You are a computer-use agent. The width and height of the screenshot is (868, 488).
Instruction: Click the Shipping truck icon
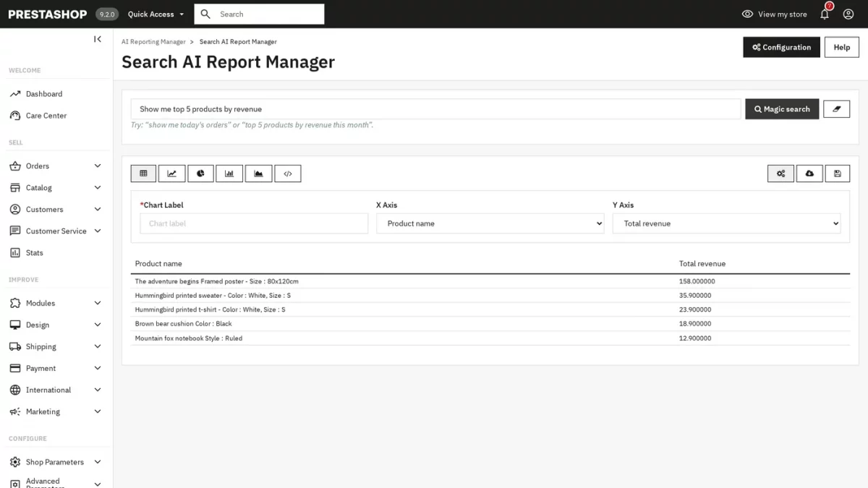click(15, 347)
